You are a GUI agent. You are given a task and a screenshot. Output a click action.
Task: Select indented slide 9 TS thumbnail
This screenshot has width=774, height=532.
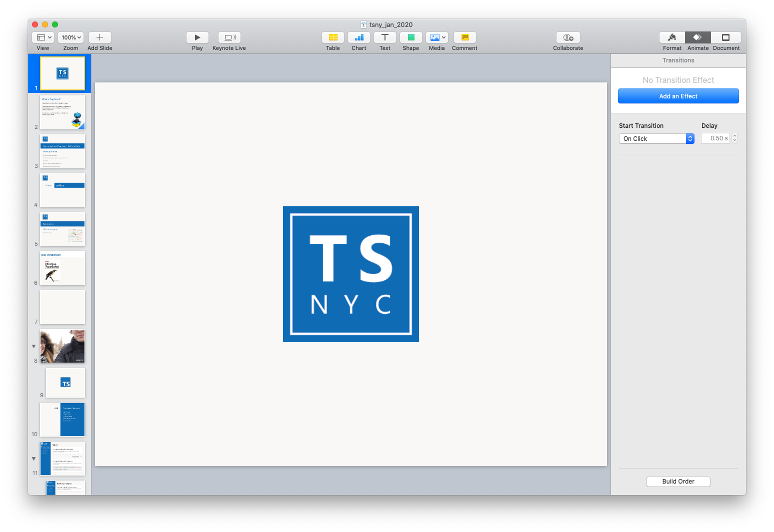(x=65, y=383)
